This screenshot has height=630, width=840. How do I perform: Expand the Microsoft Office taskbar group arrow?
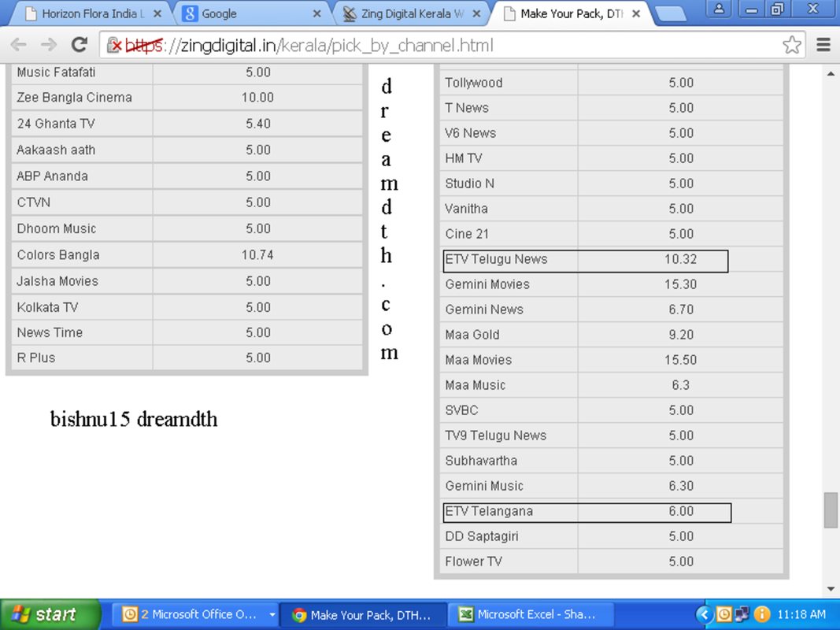point(272,614)
